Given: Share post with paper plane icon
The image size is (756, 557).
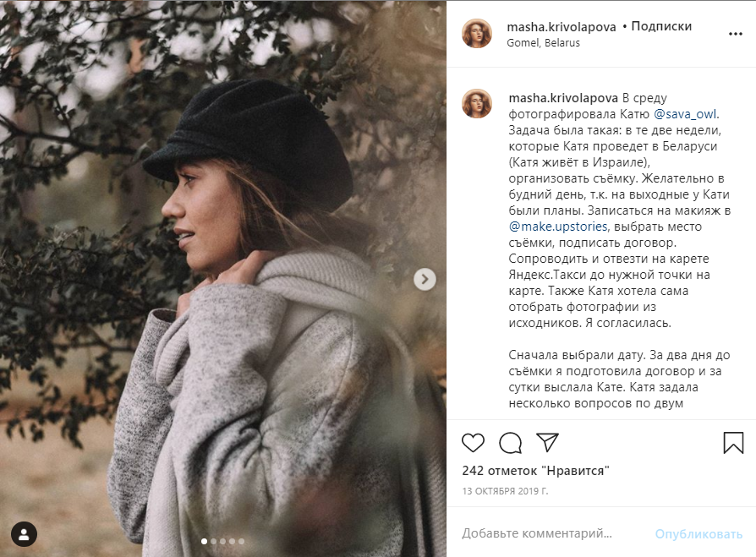Looking at the screenshot, I should pos(548,443).
